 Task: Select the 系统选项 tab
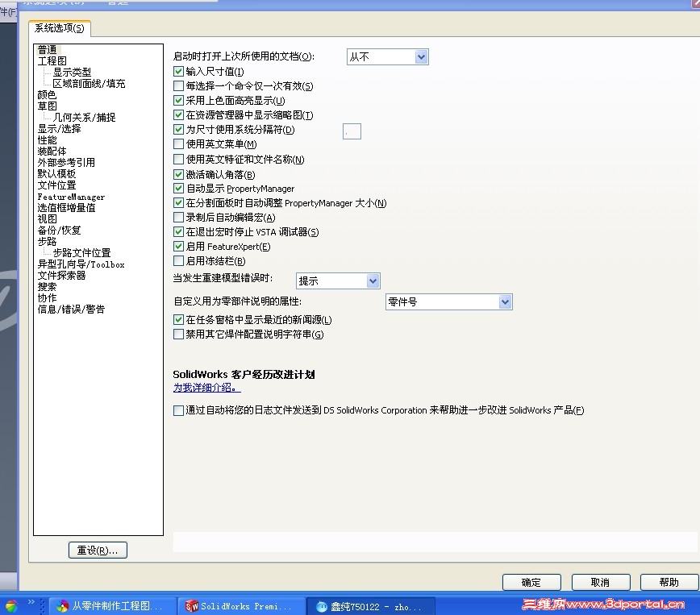tap(60, 28)
